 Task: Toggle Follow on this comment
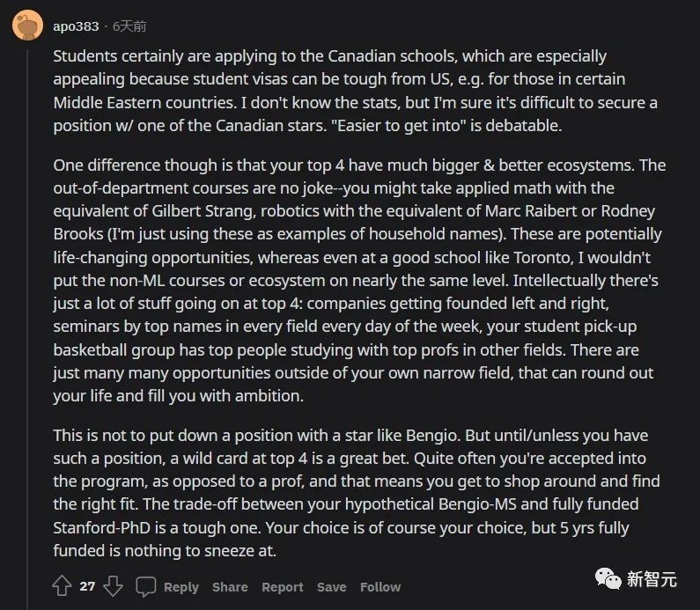pyautogui.click(x=380, y=587)
